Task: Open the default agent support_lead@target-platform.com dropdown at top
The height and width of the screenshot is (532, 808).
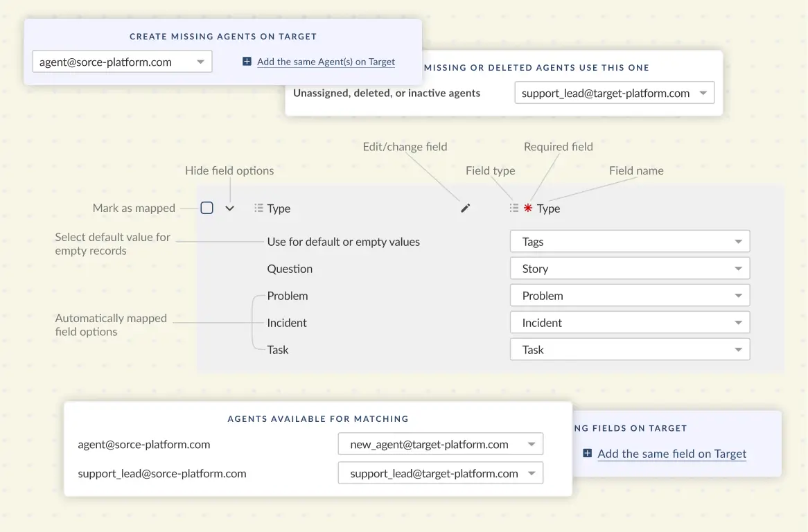Action: pyautogui.click(x=614, y=93)
